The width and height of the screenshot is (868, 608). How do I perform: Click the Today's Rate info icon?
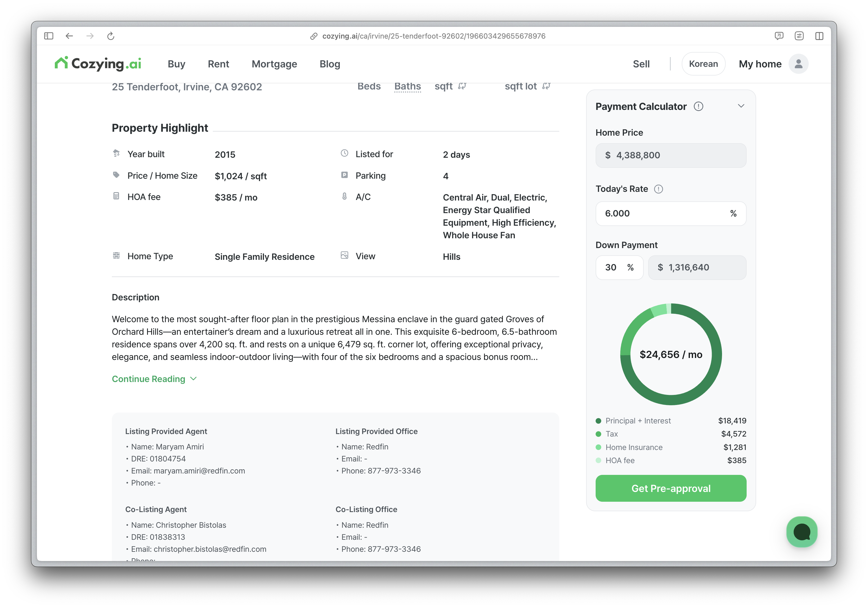(659, 189)
